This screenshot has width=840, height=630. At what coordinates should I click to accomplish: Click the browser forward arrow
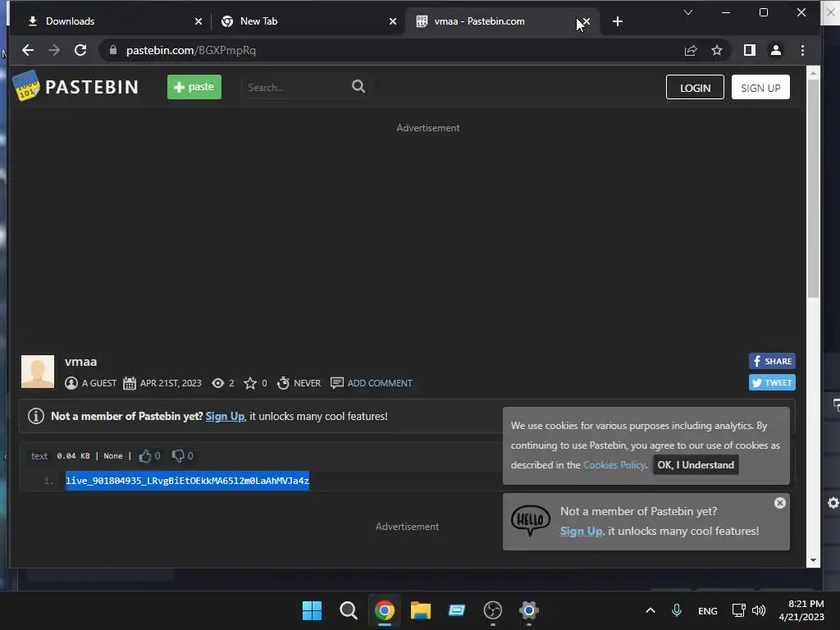(x=54, y=50)
